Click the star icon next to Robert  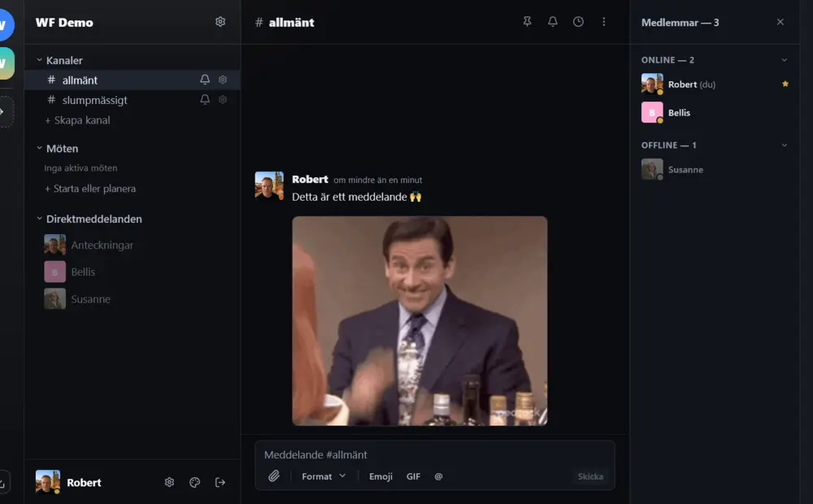[785, 84]
